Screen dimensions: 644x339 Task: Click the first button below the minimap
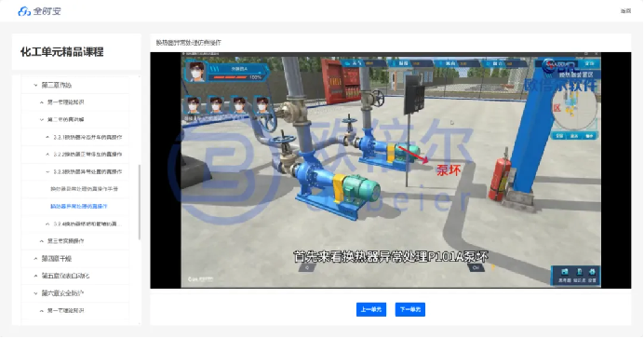click(559, 136)
